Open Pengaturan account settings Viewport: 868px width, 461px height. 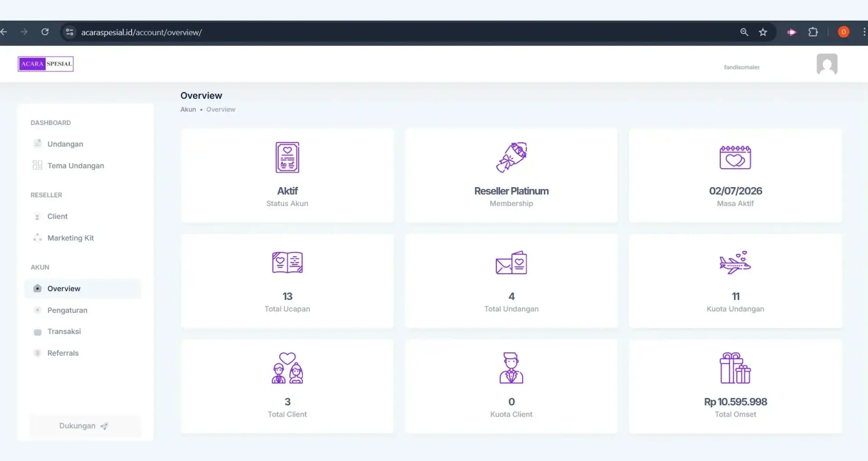click(x=67, y=310)
